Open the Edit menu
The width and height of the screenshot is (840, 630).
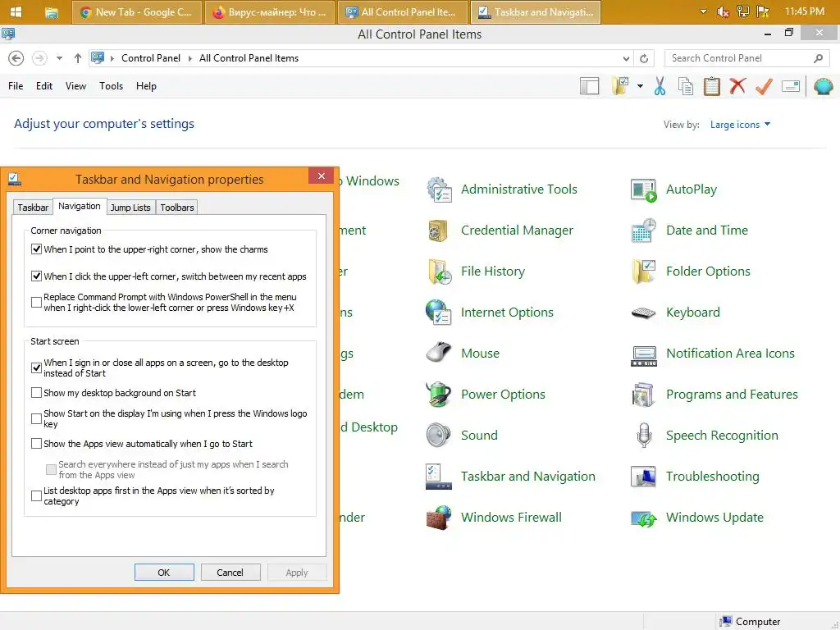(x=44, y=85)
